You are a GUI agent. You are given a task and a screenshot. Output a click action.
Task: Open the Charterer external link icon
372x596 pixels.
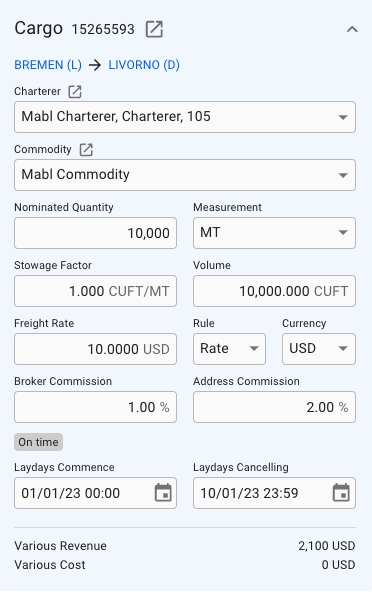(75, 92)
